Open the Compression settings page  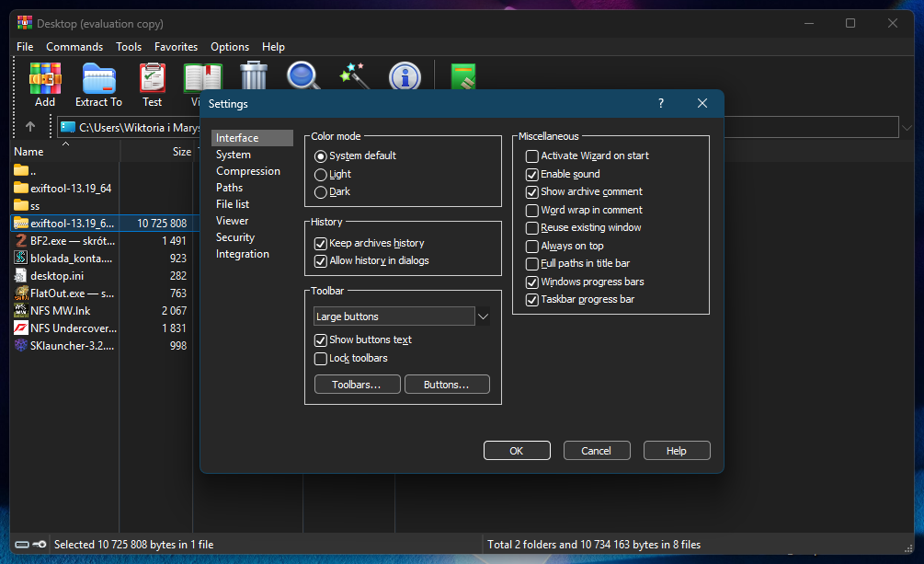(247, 171)
